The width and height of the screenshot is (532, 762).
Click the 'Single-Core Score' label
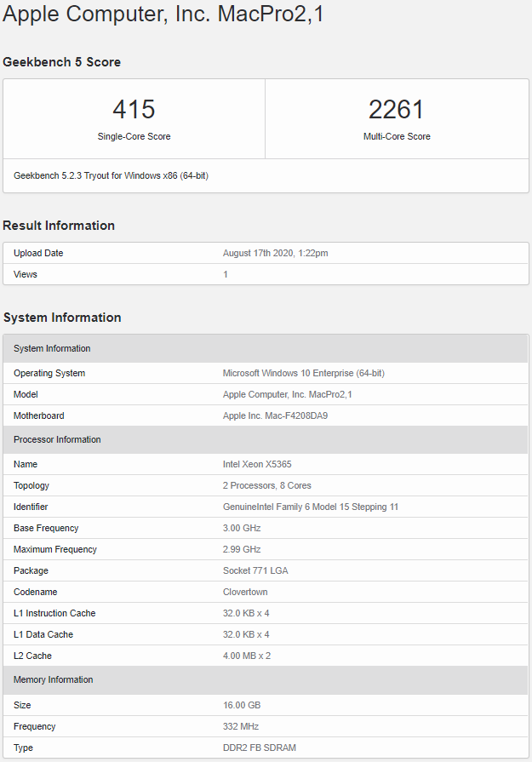tap(134, 136)
